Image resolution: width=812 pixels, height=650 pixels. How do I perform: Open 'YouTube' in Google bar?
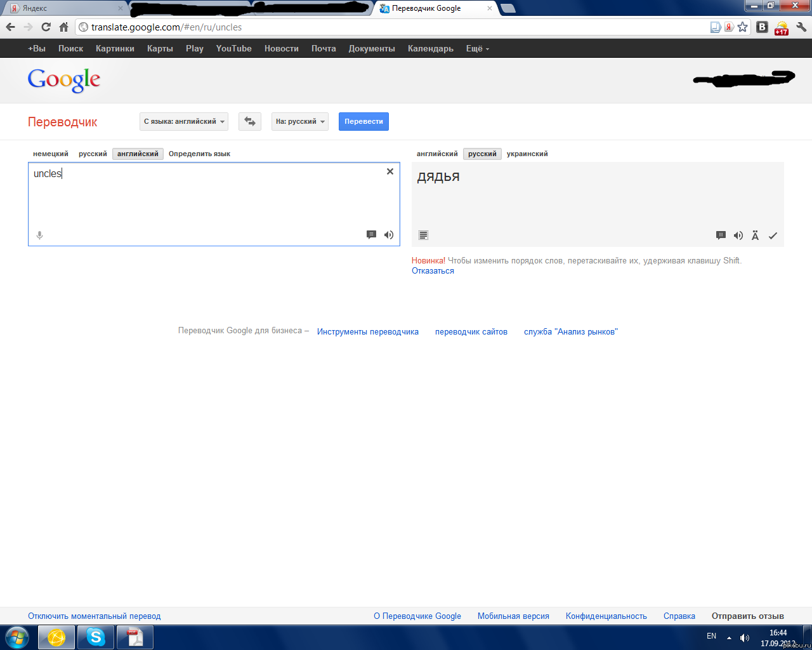[x=233, y=48]
